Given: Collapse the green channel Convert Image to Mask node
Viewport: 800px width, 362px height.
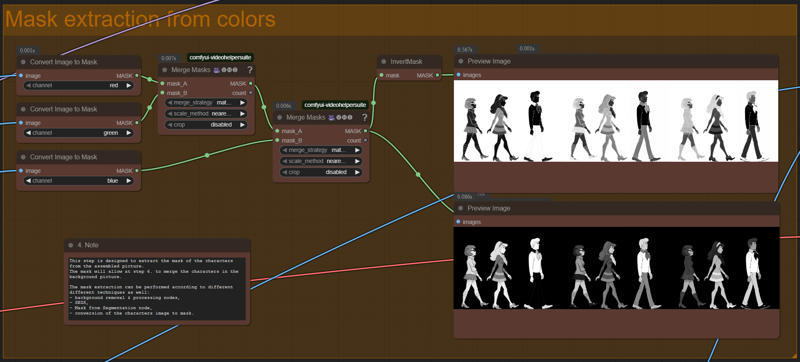Looking at the screenshot, I should tap(23, 109).
